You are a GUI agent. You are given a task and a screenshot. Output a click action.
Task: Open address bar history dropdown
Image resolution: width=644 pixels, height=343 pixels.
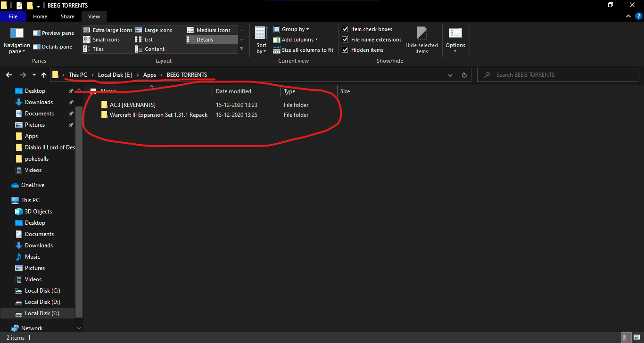click(x=450, y=75)
